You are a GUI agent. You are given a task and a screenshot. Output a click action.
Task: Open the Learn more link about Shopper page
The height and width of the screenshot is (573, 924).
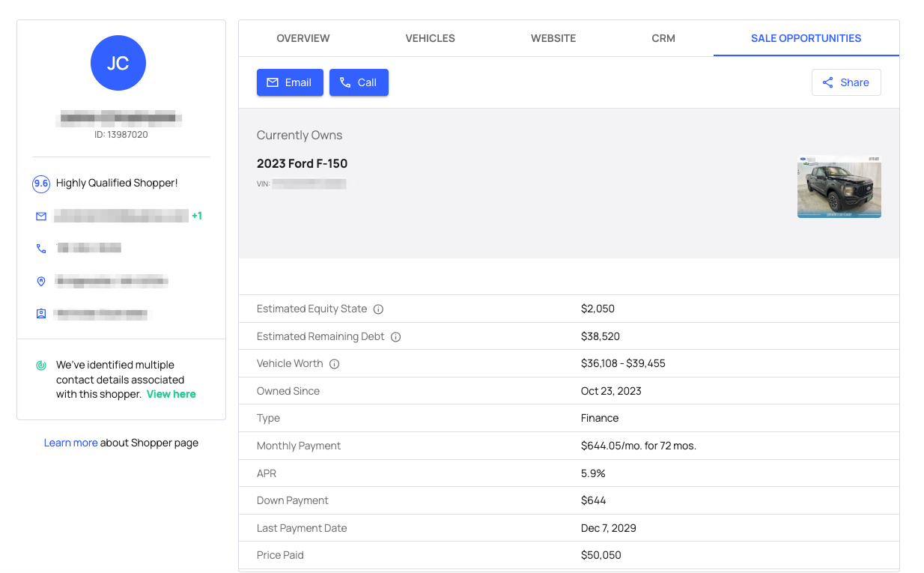point(70,443)
